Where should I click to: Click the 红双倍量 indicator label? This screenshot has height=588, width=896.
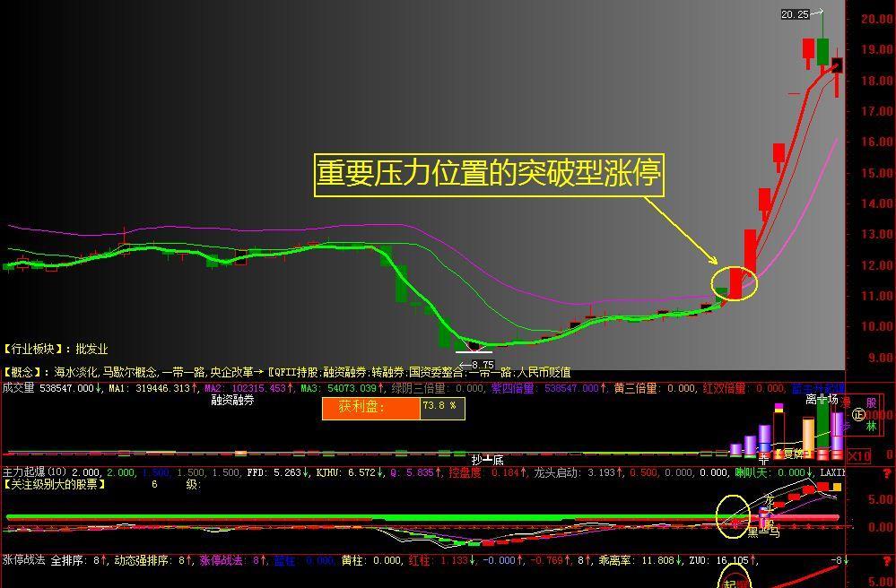click(725, 388)
